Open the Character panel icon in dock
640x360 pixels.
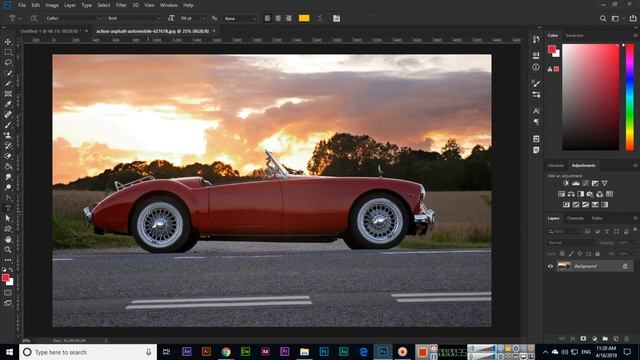click(x=536, y=111)
